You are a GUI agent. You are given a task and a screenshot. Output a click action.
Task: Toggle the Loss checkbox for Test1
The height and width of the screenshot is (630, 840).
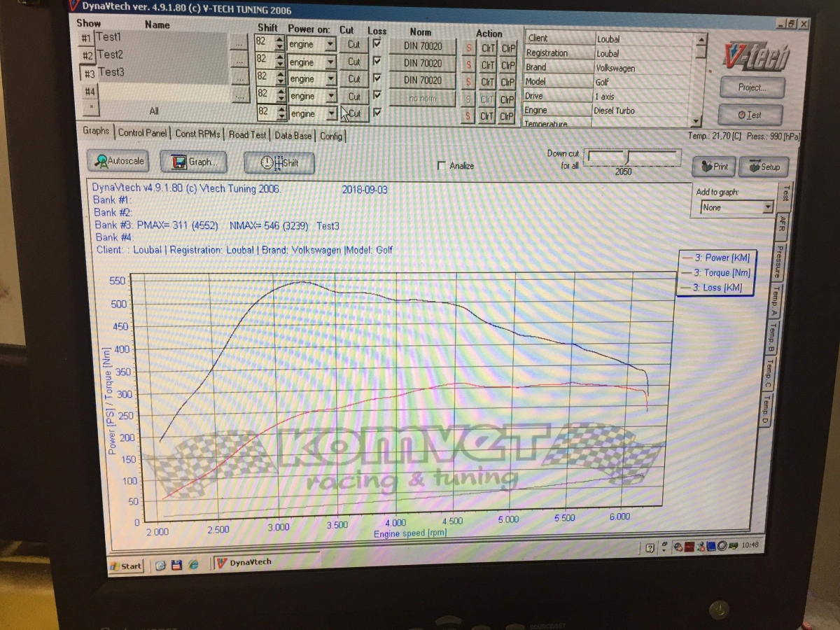coord(377,43)
